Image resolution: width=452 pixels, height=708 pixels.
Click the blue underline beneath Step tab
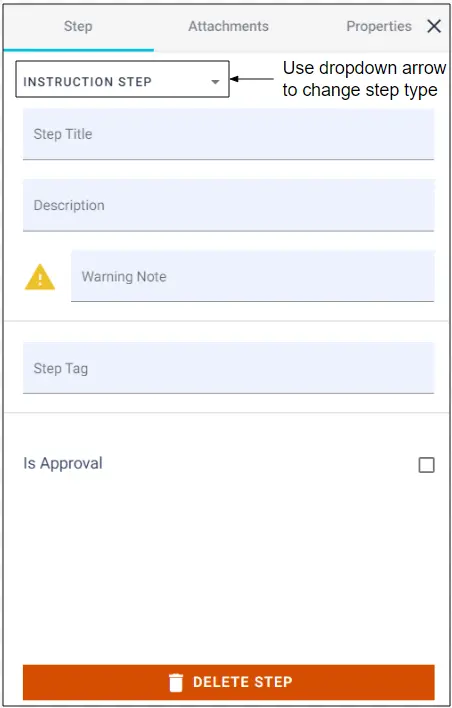[x=79, y=50]
